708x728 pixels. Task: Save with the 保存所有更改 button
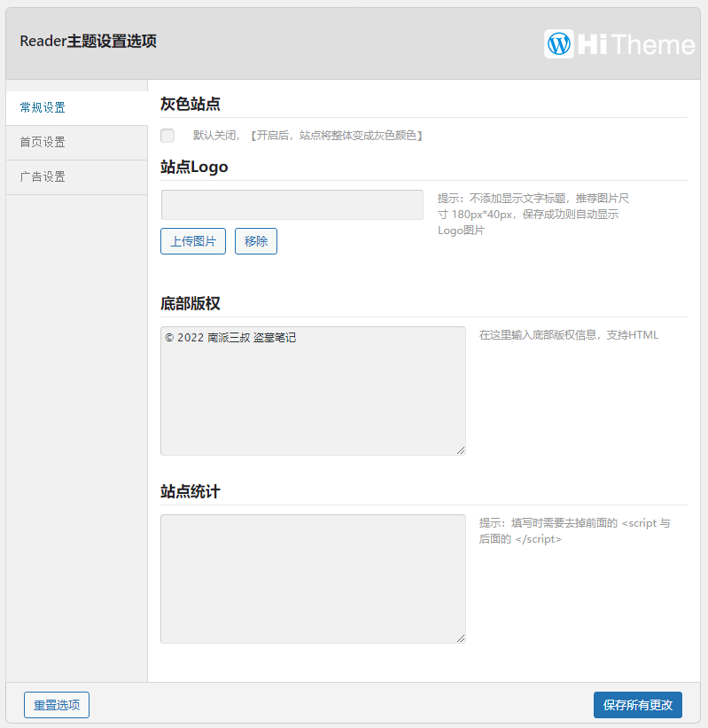(637, 705)
